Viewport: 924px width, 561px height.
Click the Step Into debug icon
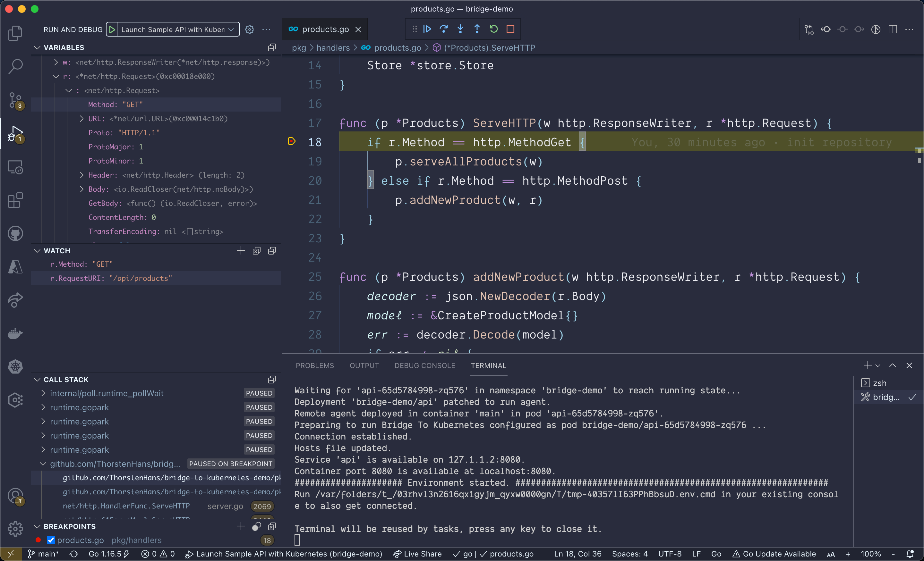click(x=460, y=29)
